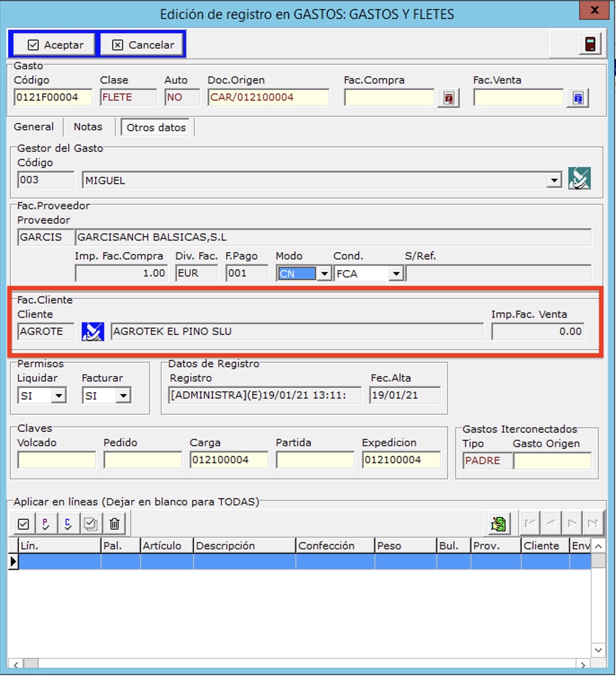Click the trash delete icon in lines toolbar

pyautogui.click(x=114, y=523)
